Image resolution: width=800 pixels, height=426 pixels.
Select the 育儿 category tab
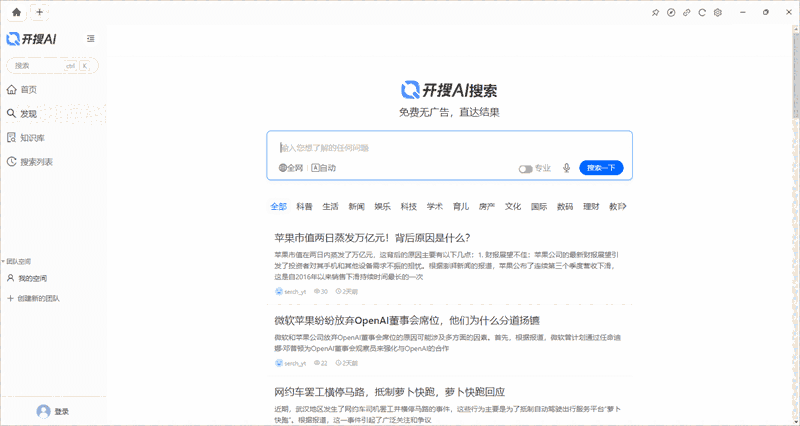[461, 207]
